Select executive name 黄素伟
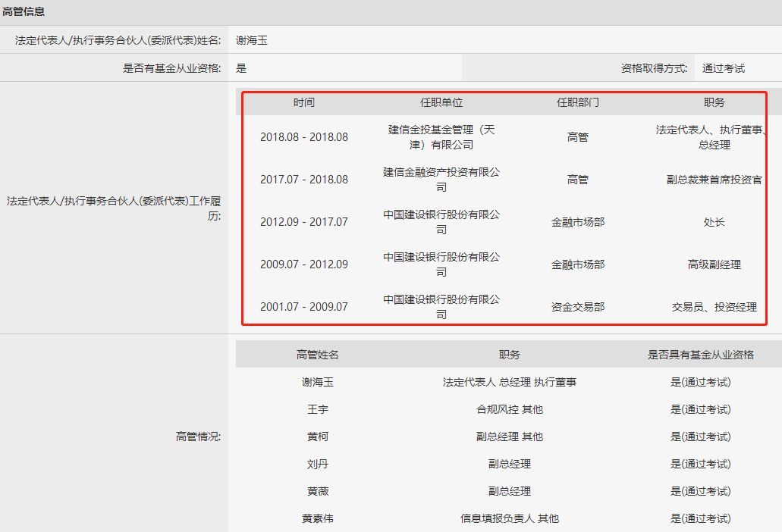Image resolution: width=782 pixels, height=532 pixels. (318, 518)
